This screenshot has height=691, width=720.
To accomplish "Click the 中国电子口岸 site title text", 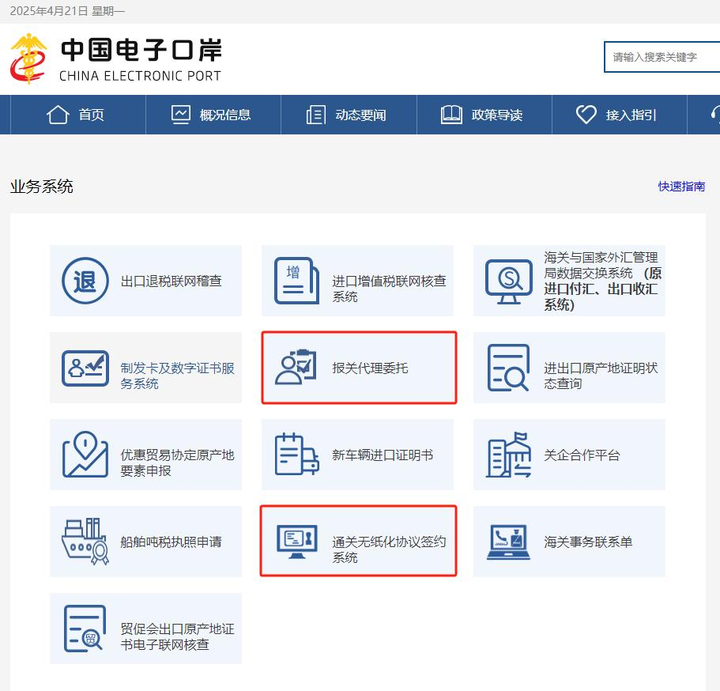I will 141,50.
